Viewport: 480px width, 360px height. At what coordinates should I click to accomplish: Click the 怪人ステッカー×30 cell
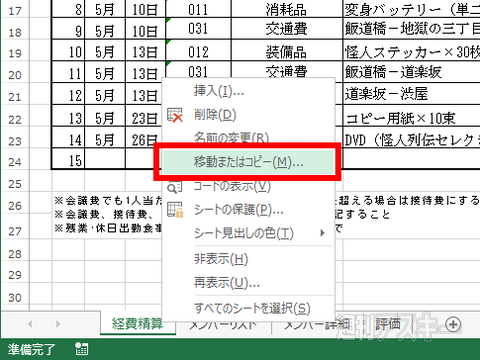click(412, 51)
